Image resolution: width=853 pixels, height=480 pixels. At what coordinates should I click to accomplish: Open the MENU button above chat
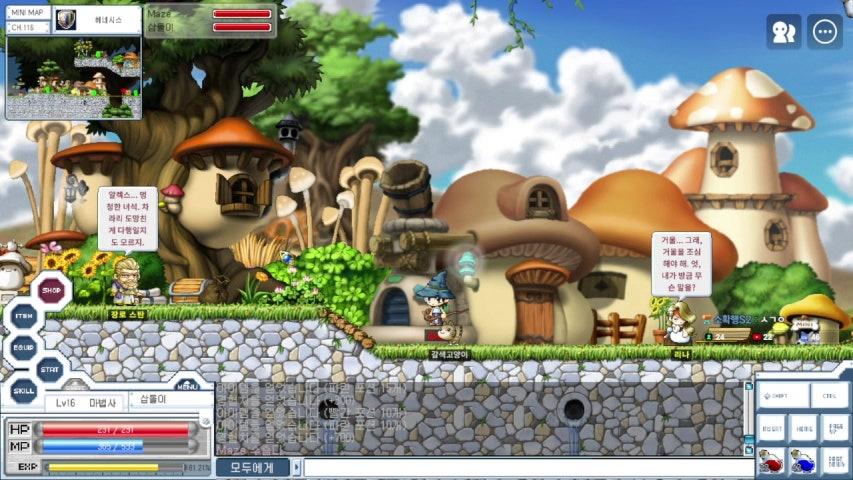pyautogui.click(x=188, y=385)
